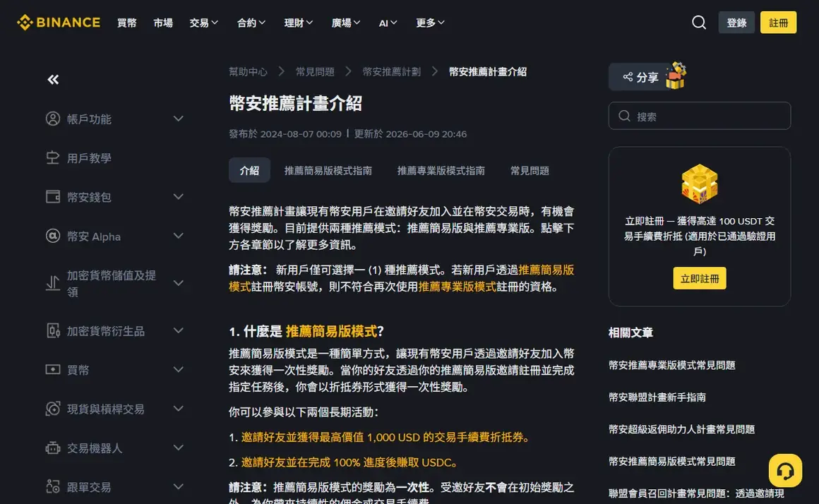Click the 幣安 Alpha icon
The width and height of the screenshot is (819, 504).
pyautogui.click(x=53, y=236)
